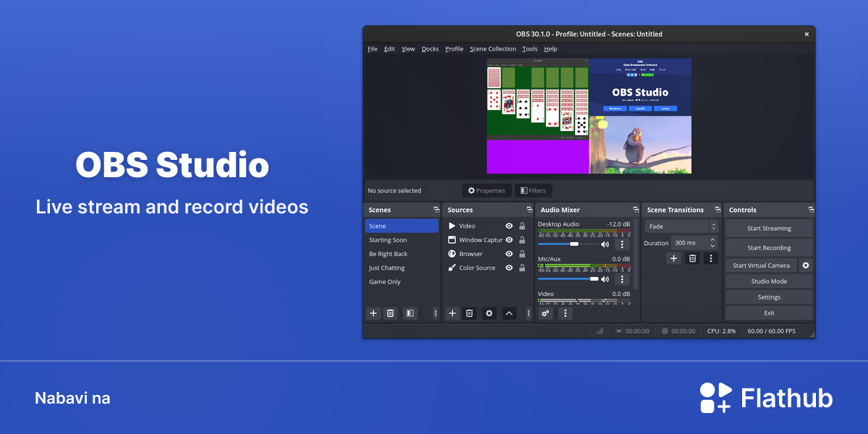Open advanced audio properties gears icon
The width and height of the screenshot is (868, 434).
(545, 313)
